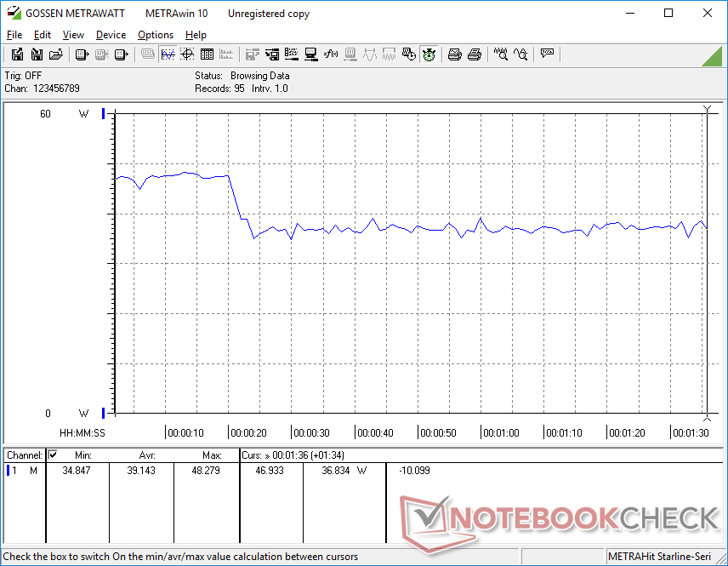Click the open folder toolbar icon
The width and height of the screenshot is (728, 566).
(x=56, y=54)
